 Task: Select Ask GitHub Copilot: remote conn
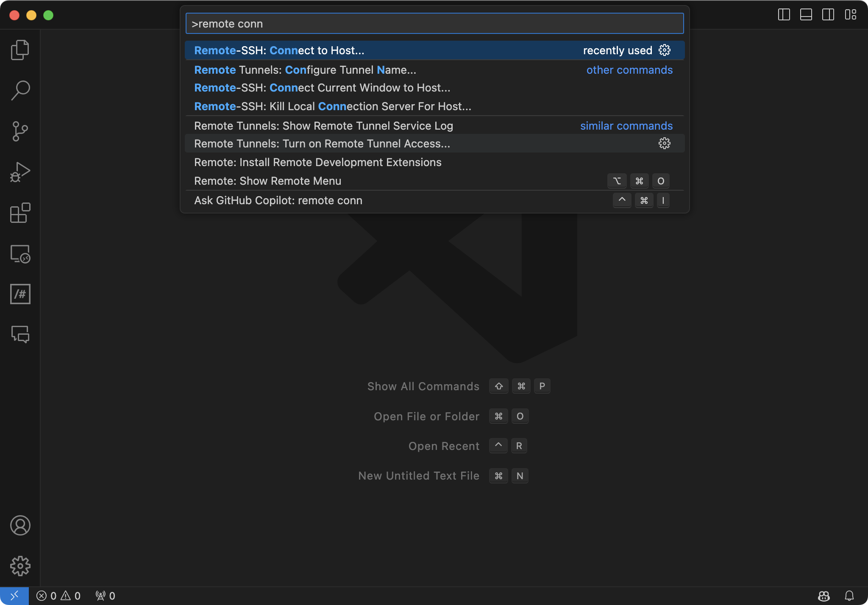click(435, 200)
